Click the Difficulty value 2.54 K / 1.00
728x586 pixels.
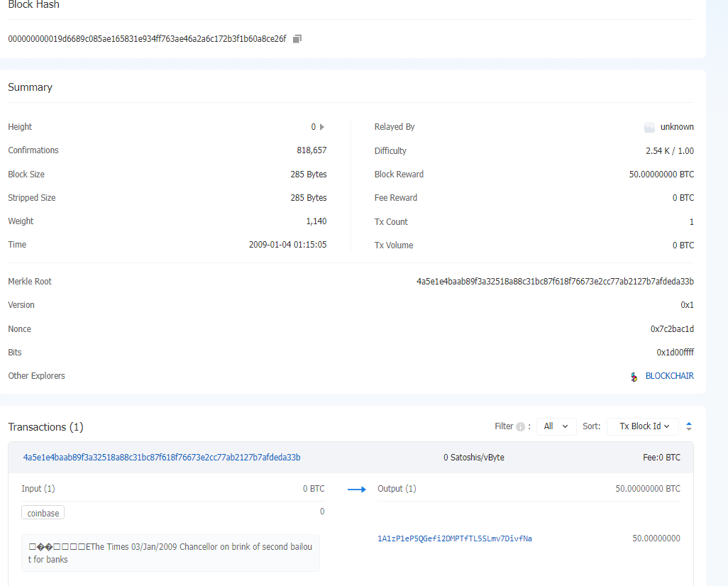tap(670, 151)
